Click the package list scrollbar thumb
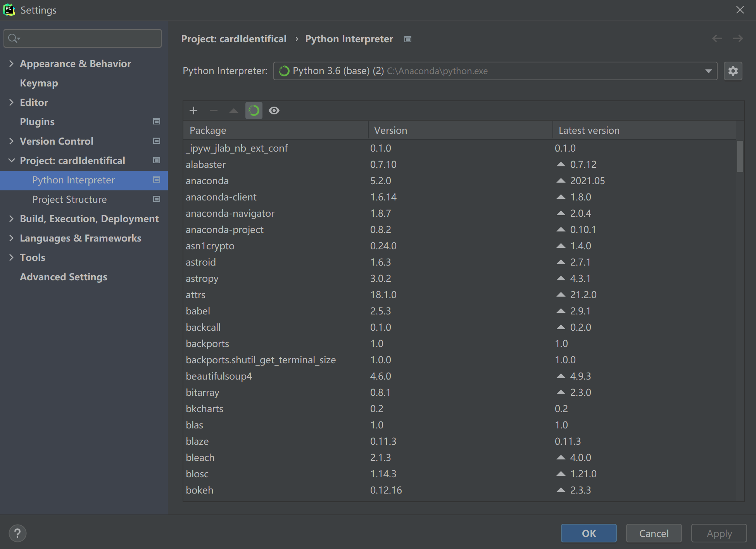756x549 pixels. (740, 156)
